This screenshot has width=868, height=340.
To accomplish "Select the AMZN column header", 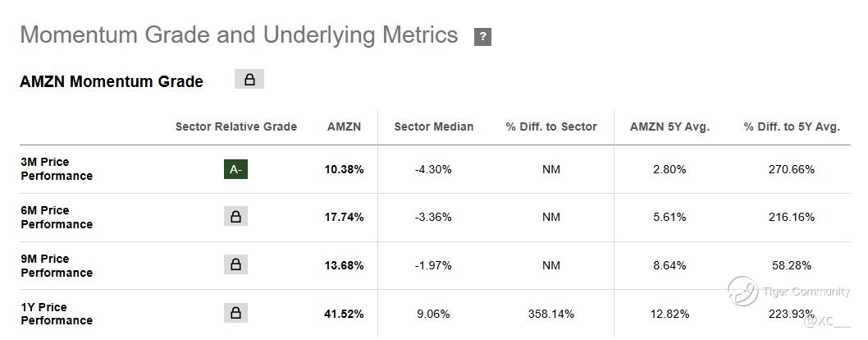I will coord(345,126).
